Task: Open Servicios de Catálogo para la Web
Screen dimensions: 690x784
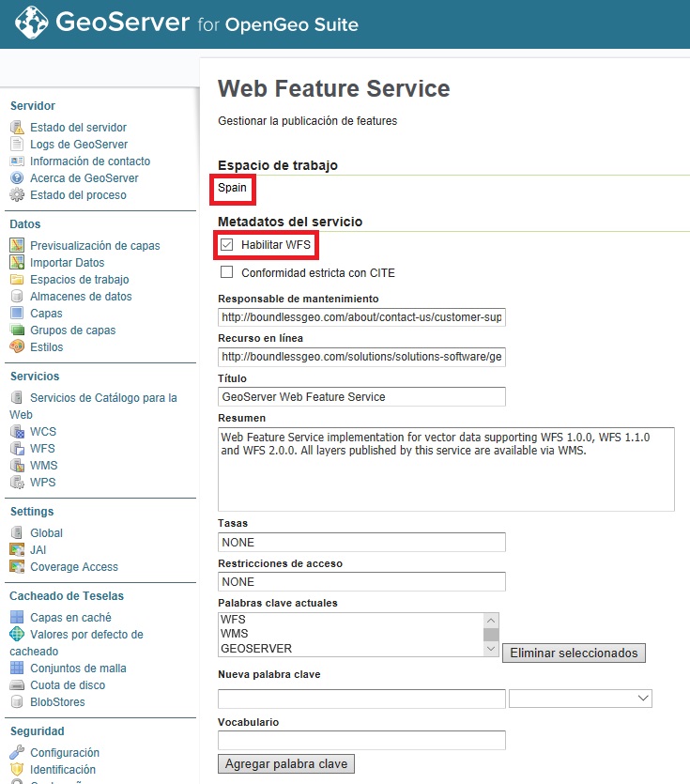Action: point(94,406)
